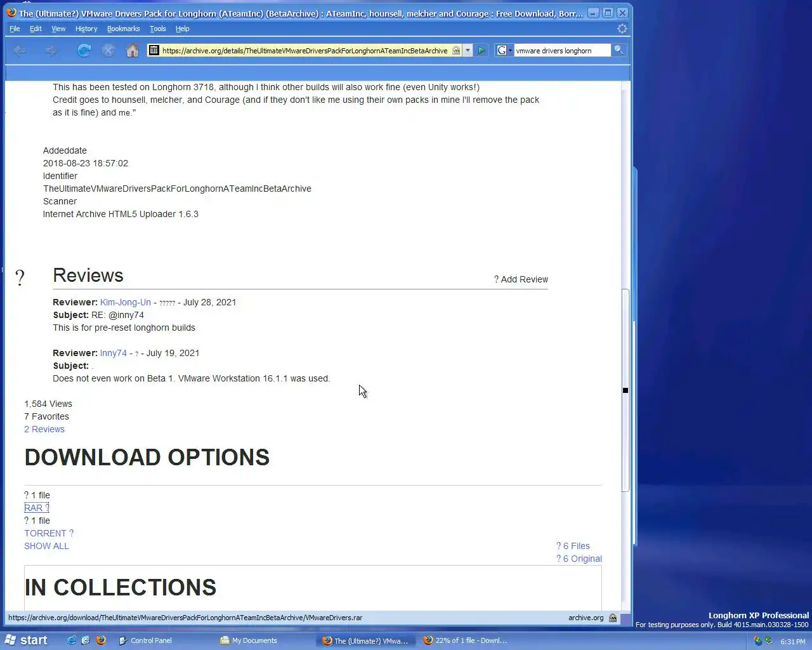This screenshot has height=650, width=812.
Task: Click the first system tray icon
Action: point(757,641)
